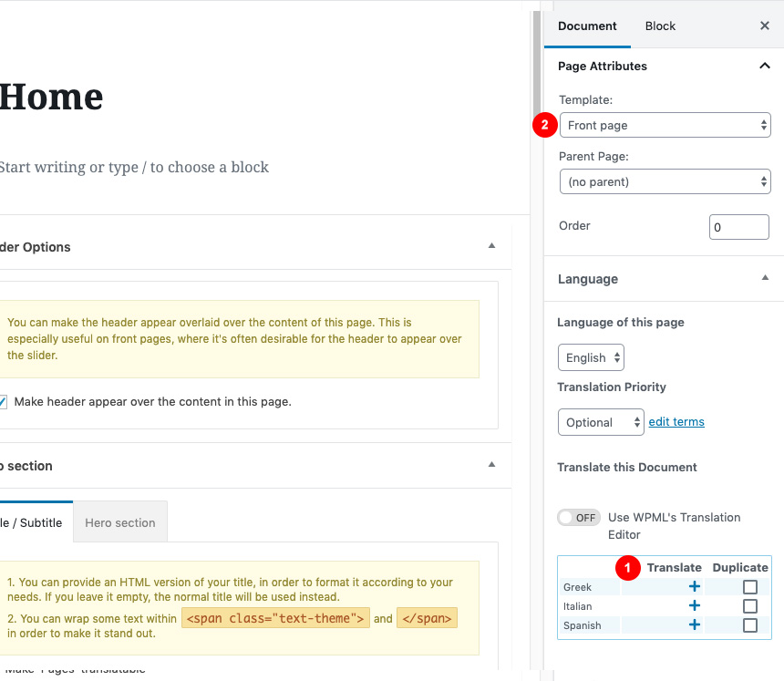Click the Translate this Document heading
Image resolution: width=784 pixels, height=681 pixels.
click(x=627, y=467)
